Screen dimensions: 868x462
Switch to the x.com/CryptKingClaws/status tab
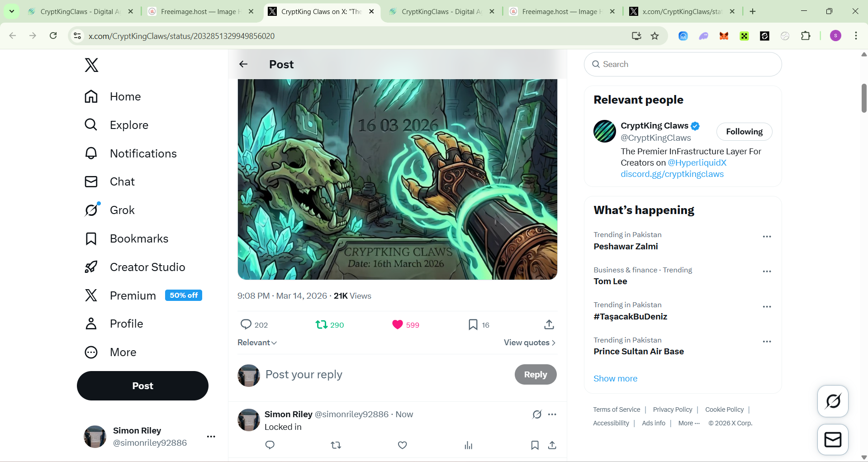click(682, 11)
